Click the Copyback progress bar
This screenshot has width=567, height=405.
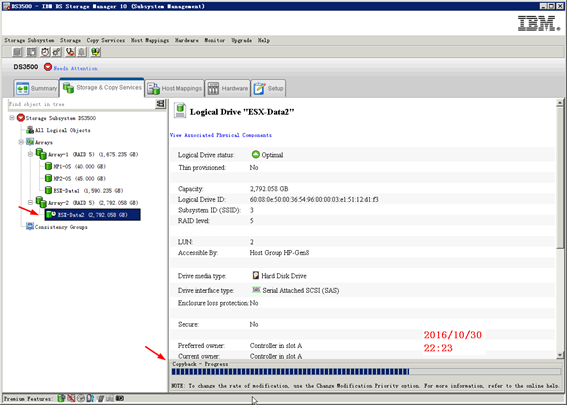[366, 371]
